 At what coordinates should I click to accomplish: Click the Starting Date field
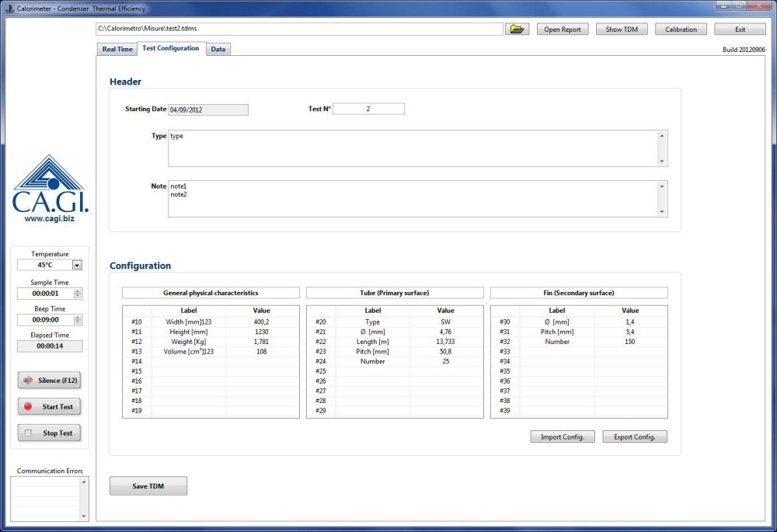(x=208, y=110)
